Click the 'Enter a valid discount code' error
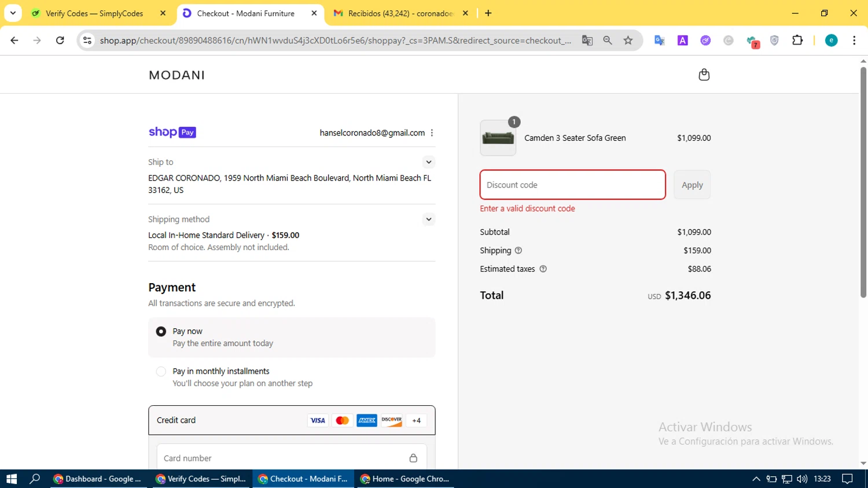 click(527, 209)
